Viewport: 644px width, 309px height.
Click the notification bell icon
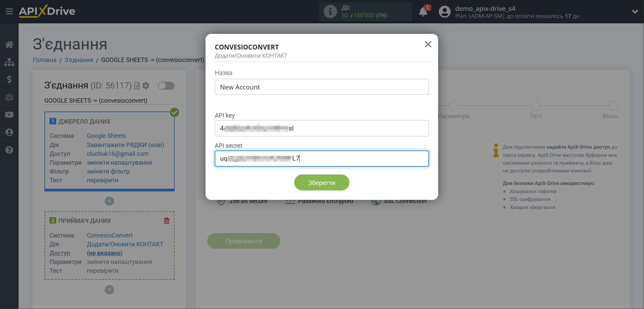tap(423, 12)
